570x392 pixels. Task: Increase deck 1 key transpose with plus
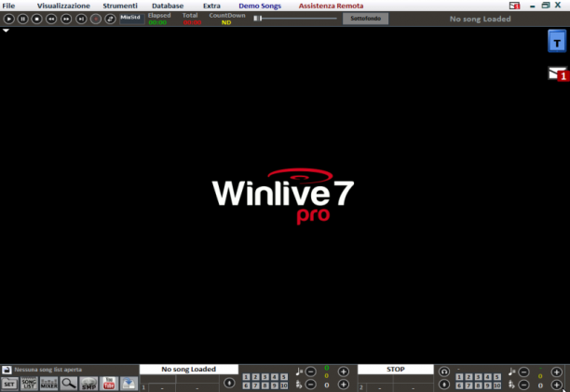pos(343,384)
